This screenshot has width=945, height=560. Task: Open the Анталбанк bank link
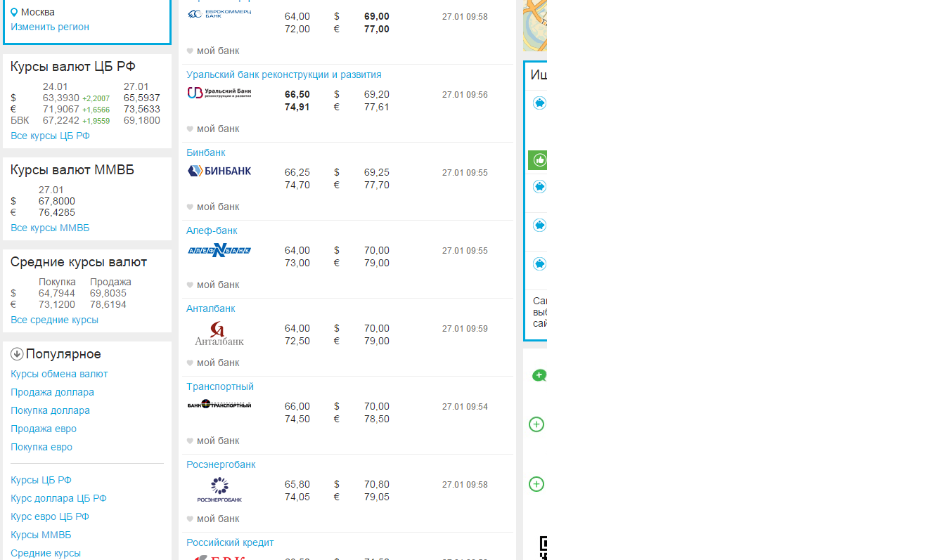tap(211, 308)
